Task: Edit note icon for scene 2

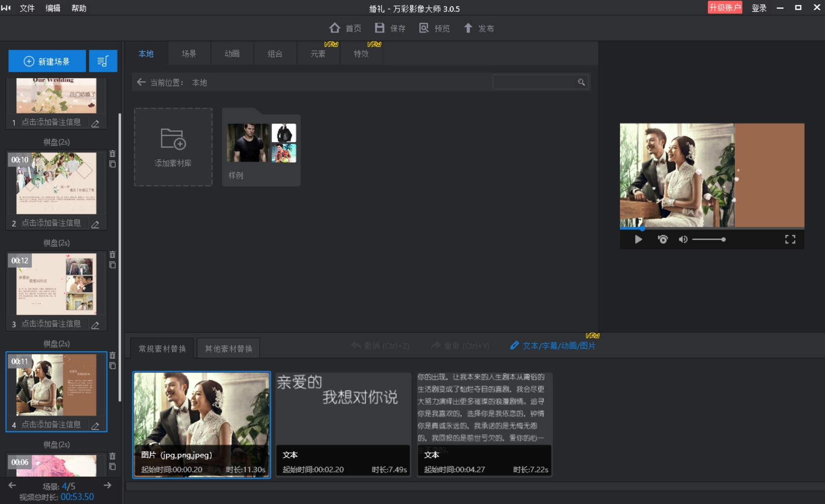Action: click(x=95, y=224)
